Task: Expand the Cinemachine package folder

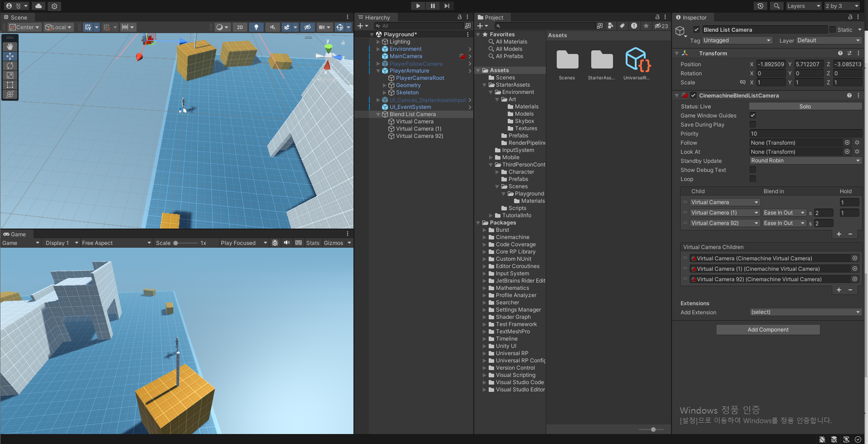Action: pyautogui.click(x=485, y=237)
